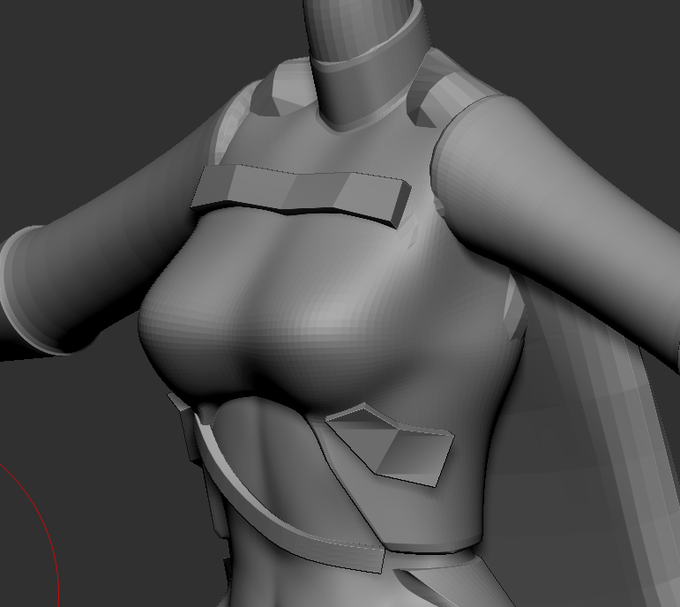Select the diamond-shaped plate on the abdomen
This screenshot has width=680, height=607.
click(390, 445)
